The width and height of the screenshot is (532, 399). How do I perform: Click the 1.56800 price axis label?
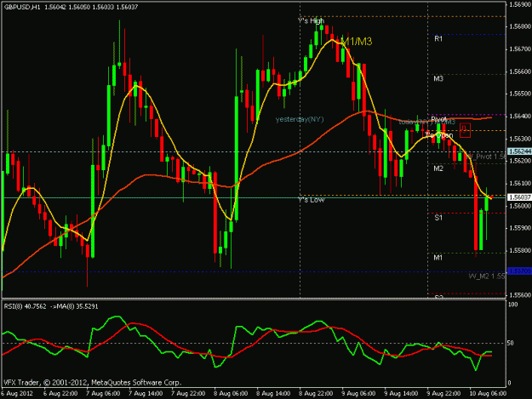[x=520, y=26]
